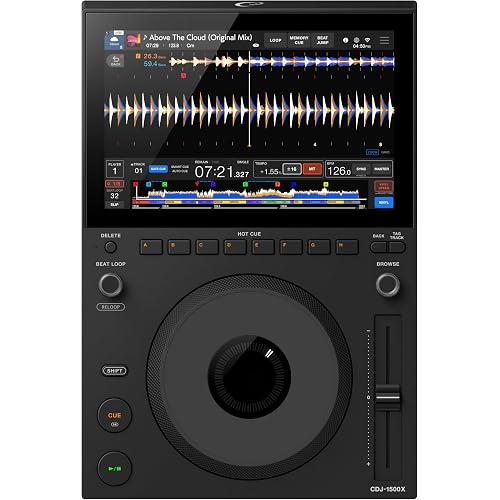Tap the Above The Cloud track title
This screenshot has width=500, height=500.
point(200,37)
